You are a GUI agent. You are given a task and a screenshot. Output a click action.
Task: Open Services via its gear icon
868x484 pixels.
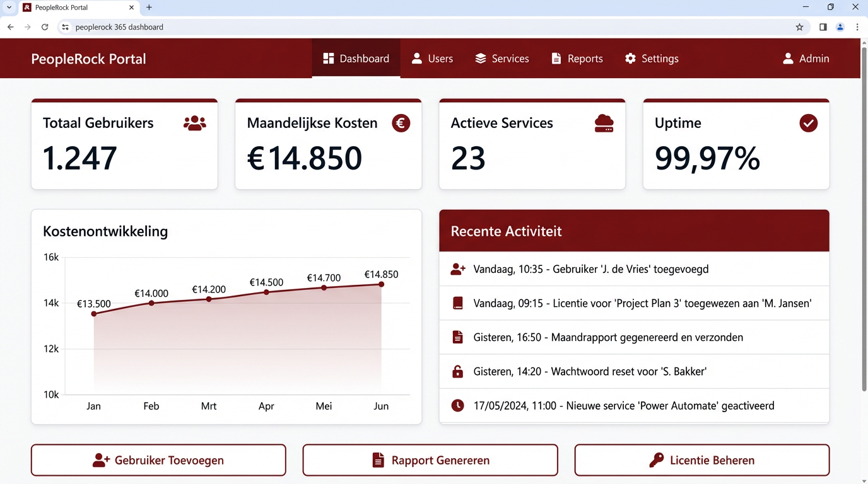479,58
